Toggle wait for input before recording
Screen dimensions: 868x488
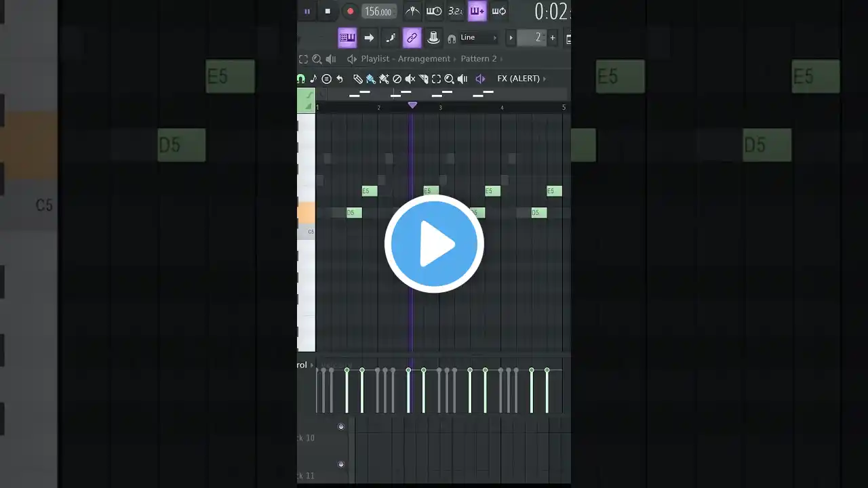pos(434,11)
